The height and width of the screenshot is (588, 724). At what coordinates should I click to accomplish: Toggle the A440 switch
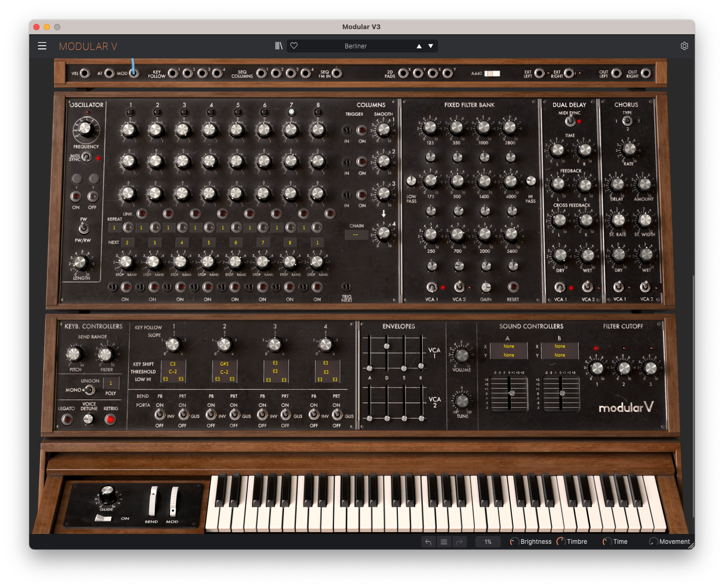click(492, 73)
